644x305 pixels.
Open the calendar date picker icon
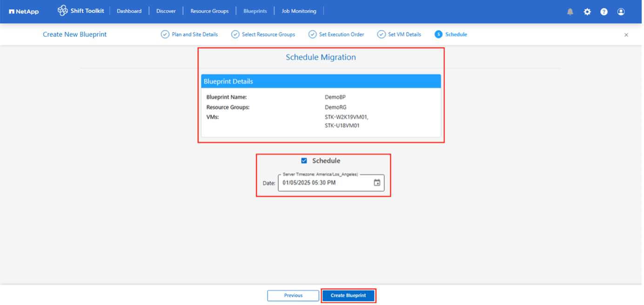[377, 183]
